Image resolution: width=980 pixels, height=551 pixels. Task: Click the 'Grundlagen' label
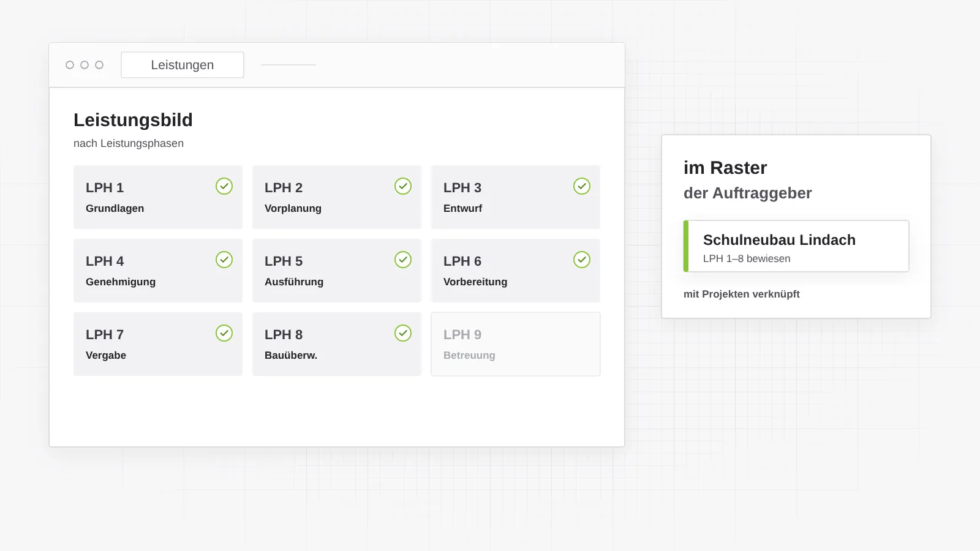(115, 208)
